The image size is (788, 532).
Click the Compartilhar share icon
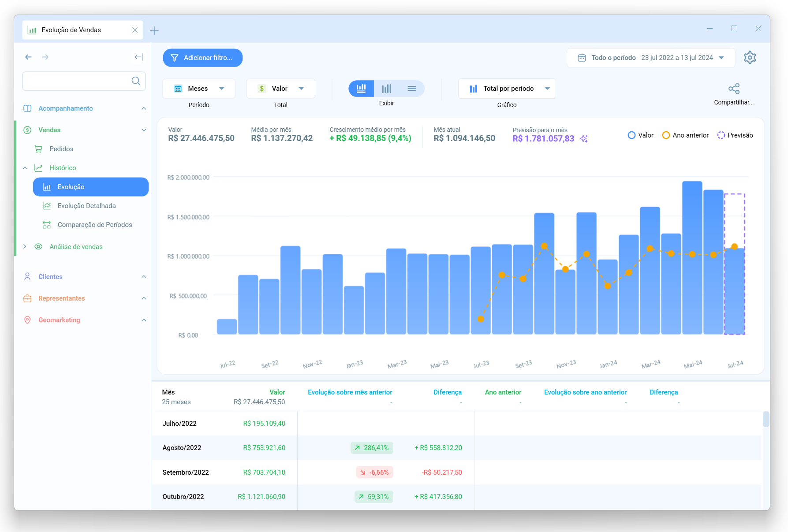point(734,89)
